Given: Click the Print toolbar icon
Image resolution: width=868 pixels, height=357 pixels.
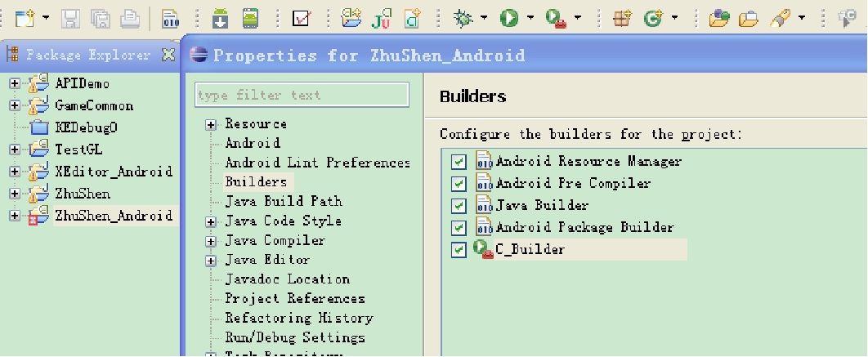Looking at the screenshot, I should [130, 20].
